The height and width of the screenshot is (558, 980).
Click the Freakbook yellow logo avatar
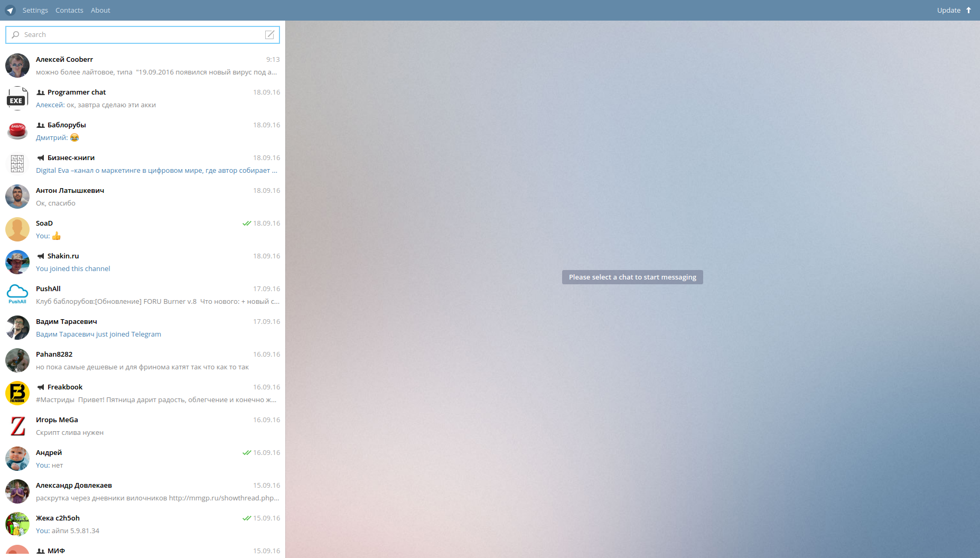coord(17,393)
